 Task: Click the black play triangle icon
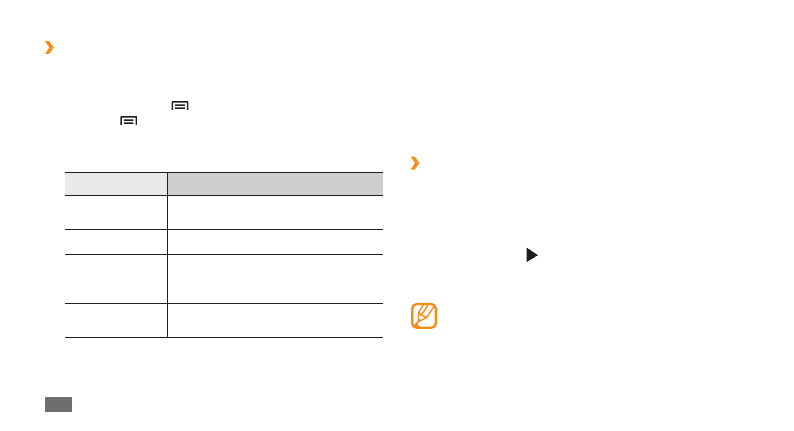531,256
